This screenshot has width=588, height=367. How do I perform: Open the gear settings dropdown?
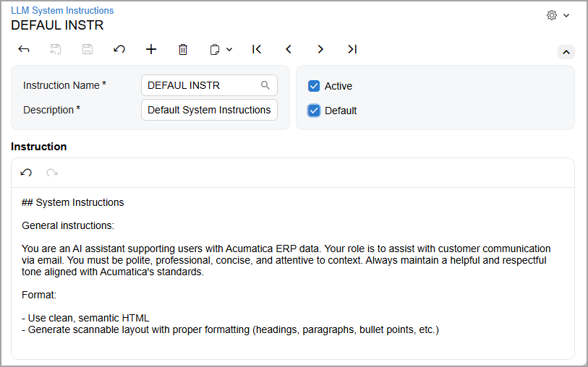coord(558,15)
